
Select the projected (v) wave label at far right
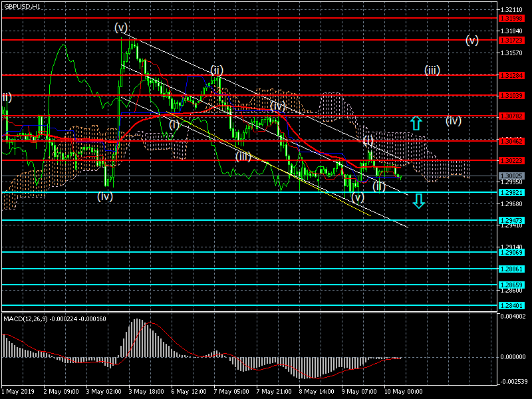[x=472, y=39]
